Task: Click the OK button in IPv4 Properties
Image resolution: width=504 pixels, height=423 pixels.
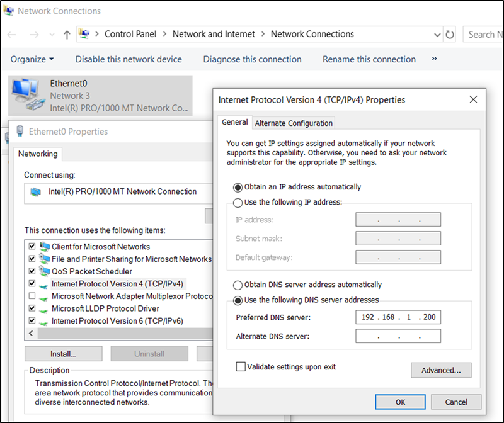Action: 400,402
